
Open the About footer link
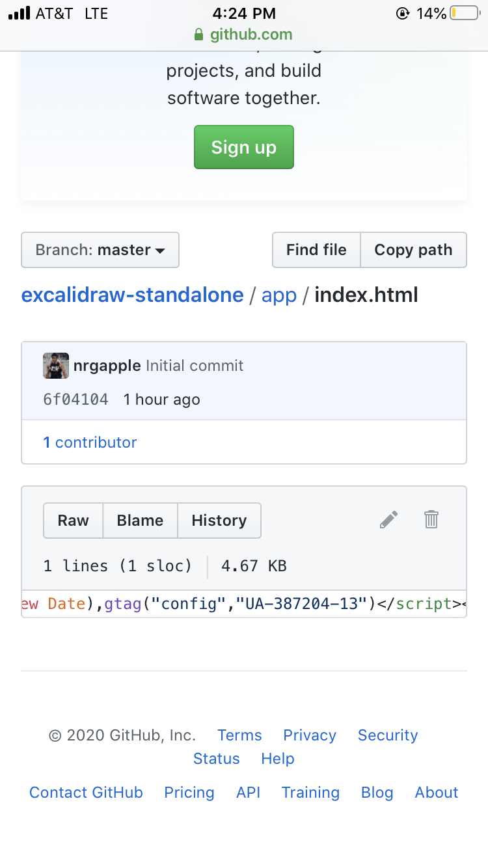coord(437,793)
